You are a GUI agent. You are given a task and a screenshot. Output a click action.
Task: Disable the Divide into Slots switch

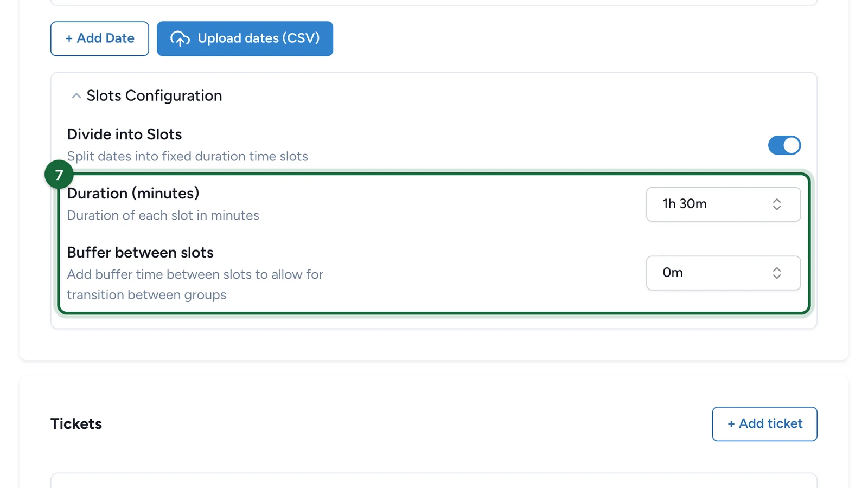pyautogui.click(x=784, y=145)
